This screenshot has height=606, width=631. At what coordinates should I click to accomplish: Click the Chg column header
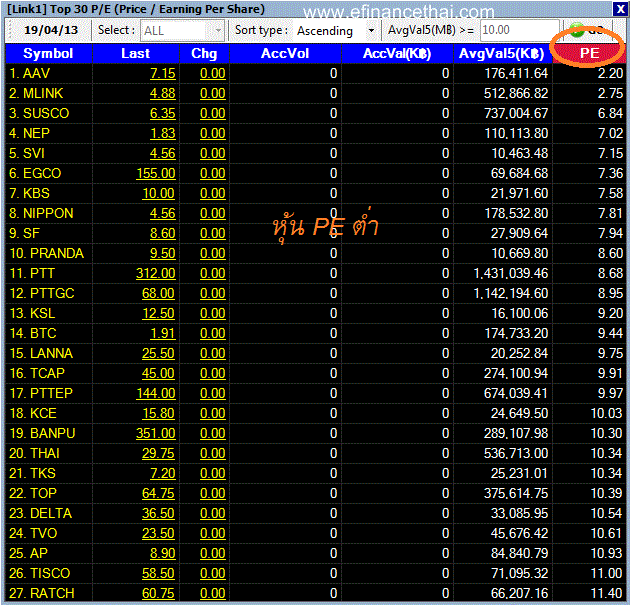pos(204,54)
